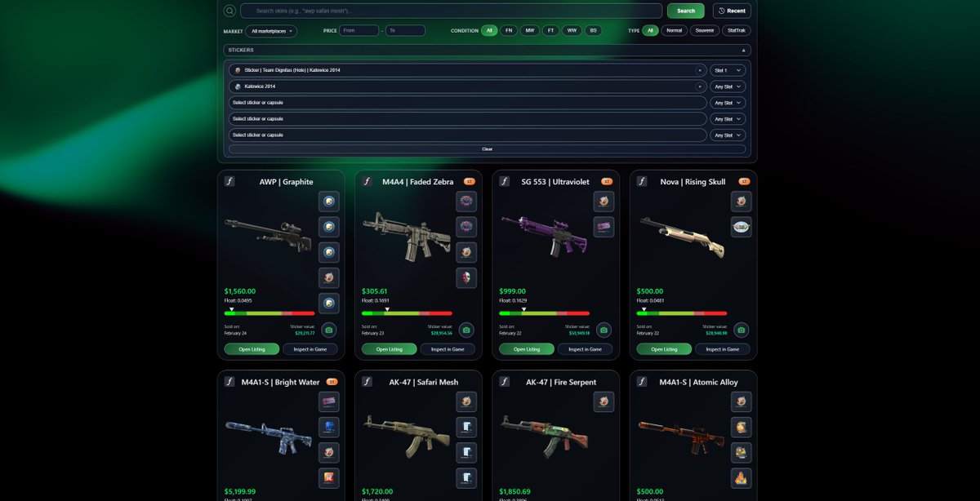Filter type by Souvenir
Image resolution: width=980 pixels, height=501 pixels.
(x=705, y=30)
